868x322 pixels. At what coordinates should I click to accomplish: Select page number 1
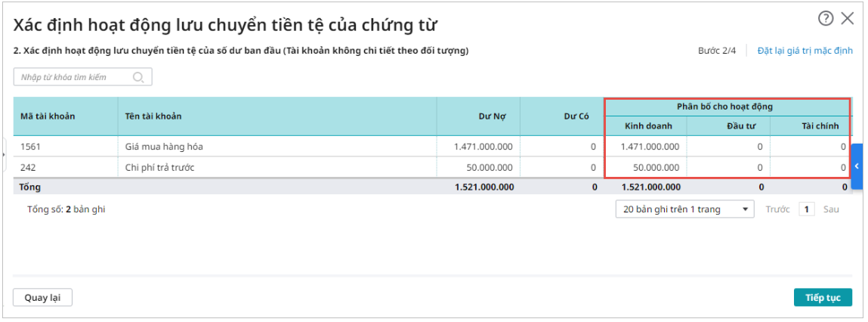807,209
